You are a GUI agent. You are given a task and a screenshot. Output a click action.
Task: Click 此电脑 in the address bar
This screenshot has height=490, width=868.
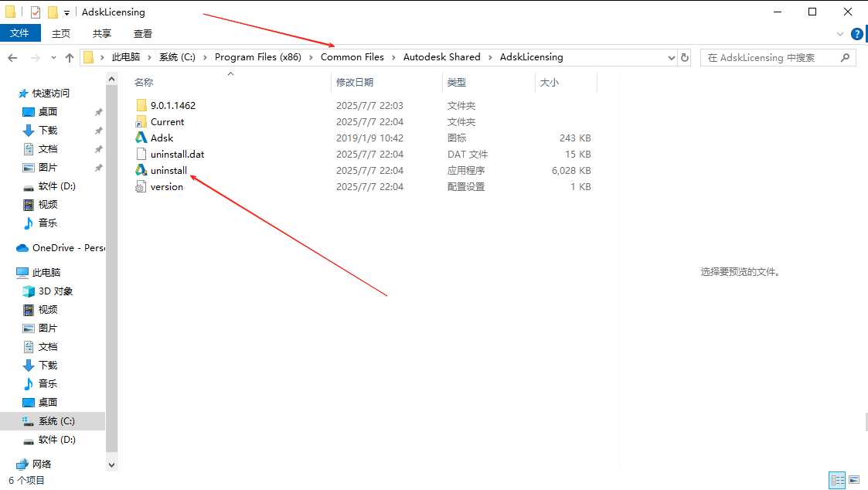pyautogui.click(x=126, y=57)
